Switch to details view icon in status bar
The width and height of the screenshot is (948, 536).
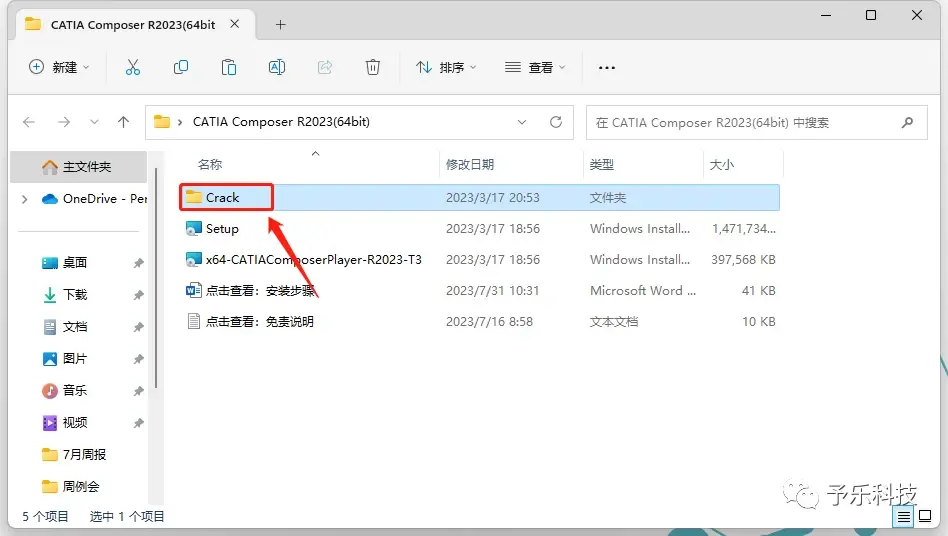(x=903, y=517)
